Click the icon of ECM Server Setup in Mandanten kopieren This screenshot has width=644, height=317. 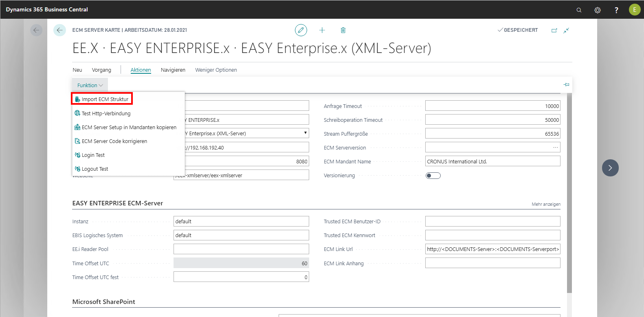[77, 127]
